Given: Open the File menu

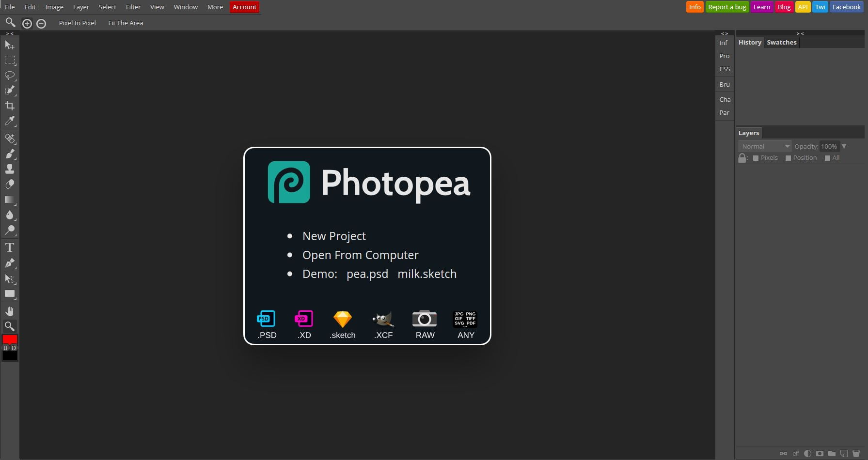Looking at the screenshot, I should pos(10,7).
